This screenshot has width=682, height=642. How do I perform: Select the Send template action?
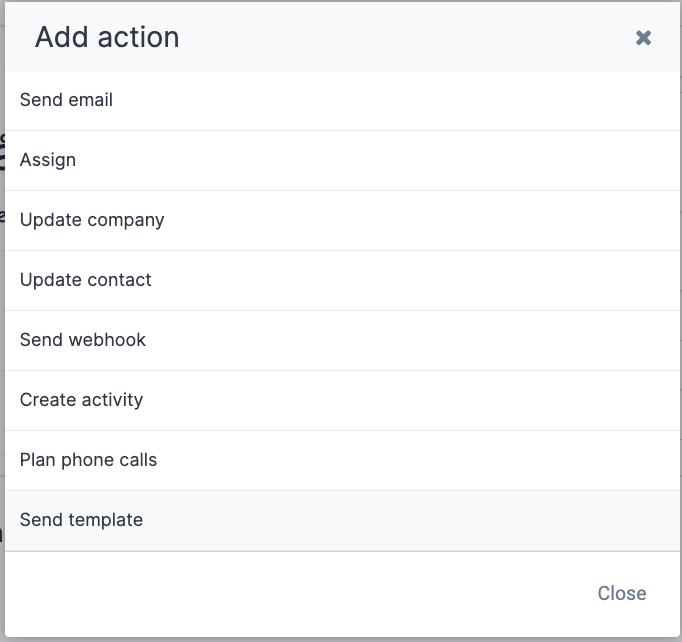point(342,521)
